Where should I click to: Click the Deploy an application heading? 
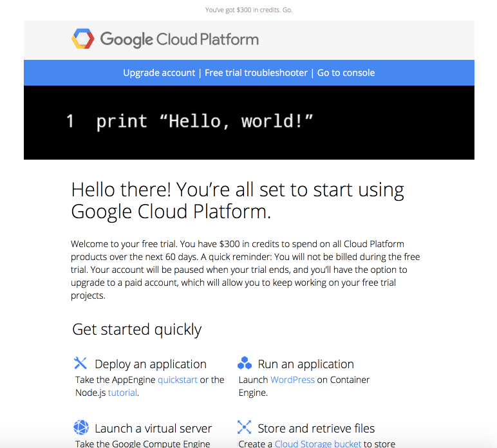(151, 364)
